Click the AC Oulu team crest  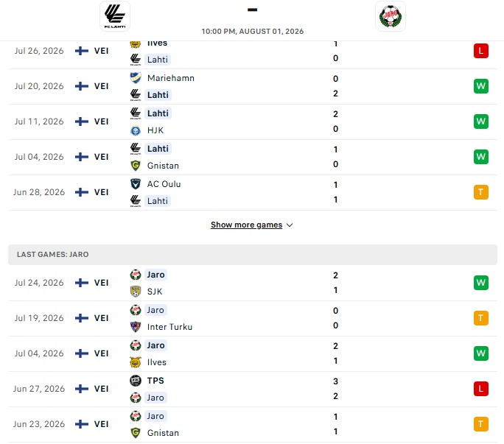(136, 184)
